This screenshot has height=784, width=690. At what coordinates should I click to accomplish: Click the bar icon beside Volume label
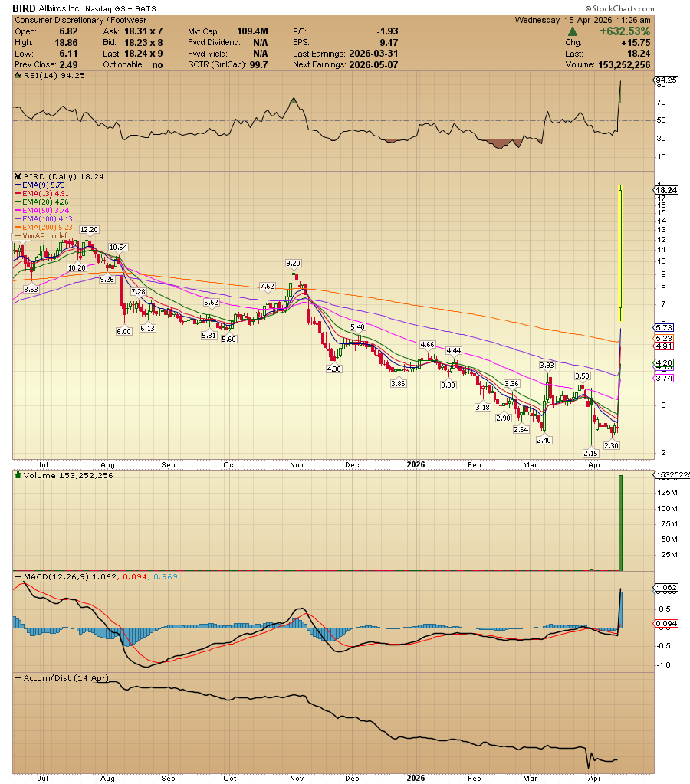[x=18, y=475]
